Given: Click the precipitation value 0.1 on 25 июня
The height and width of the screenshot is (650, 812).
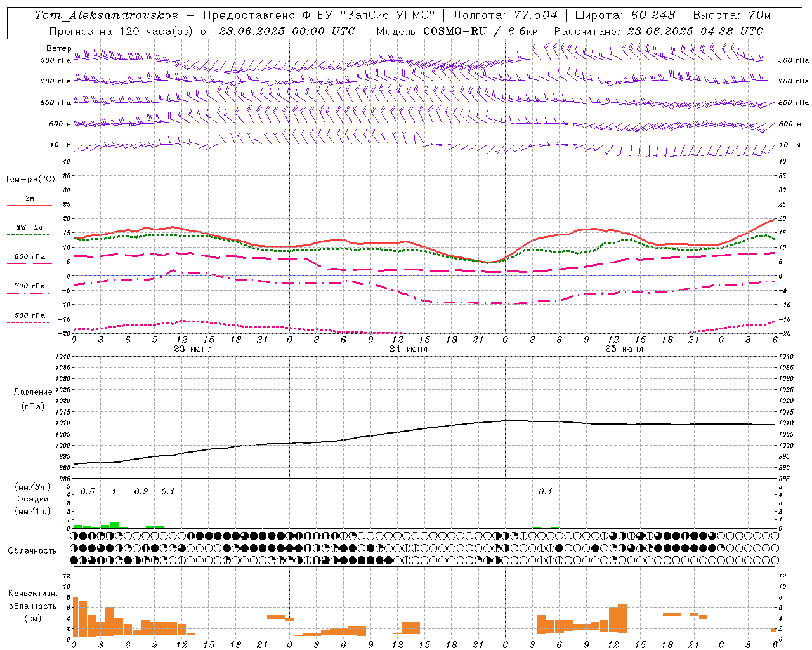Looking at the screenshot, I should 545,492.
